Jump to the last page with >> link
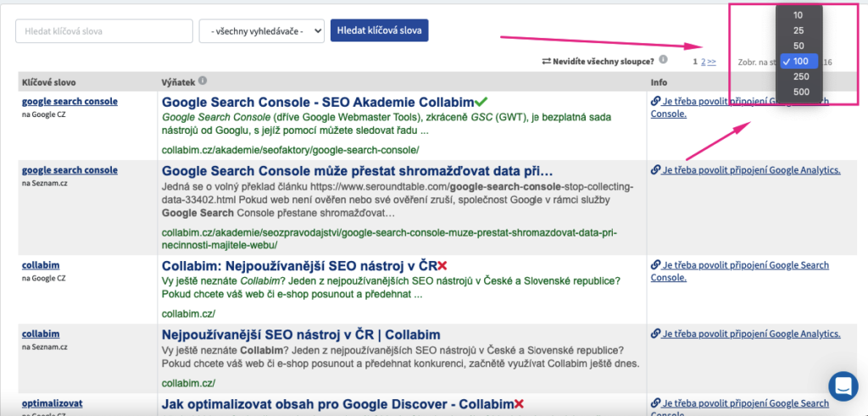This screenshot has height=416, width=868. (x=711, y=62)
